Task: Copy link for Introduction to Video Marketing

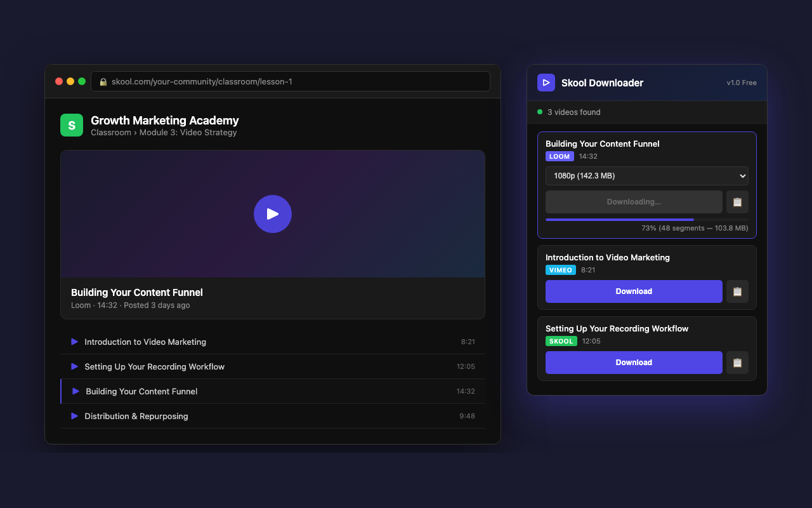Action: coord(737,291)
